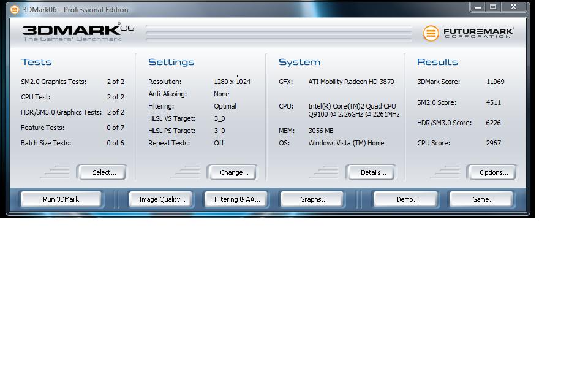Click the Graphs... button
588x368 pixels.
click(312, 199)
